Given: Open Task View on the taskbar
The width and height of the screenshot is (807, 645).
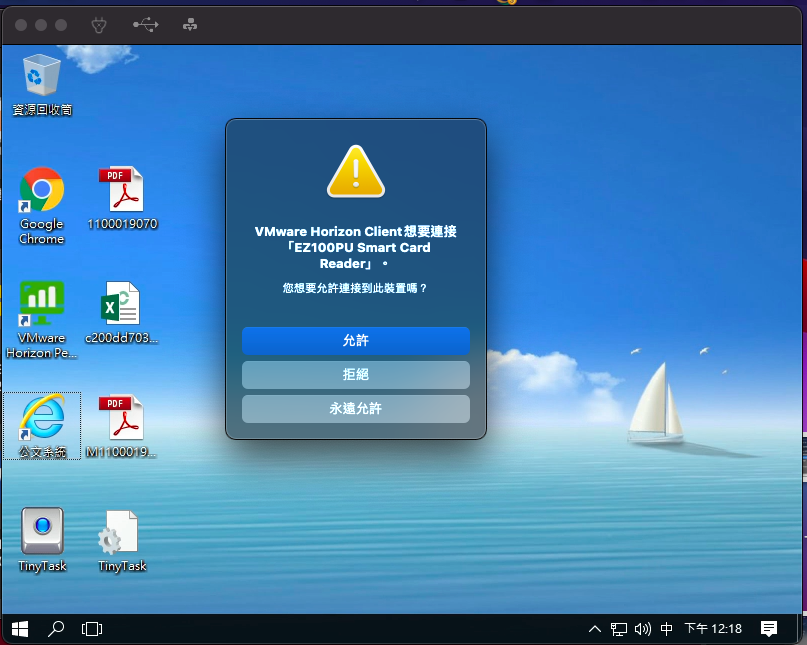Looking at the screenshot, I should 92,629.
